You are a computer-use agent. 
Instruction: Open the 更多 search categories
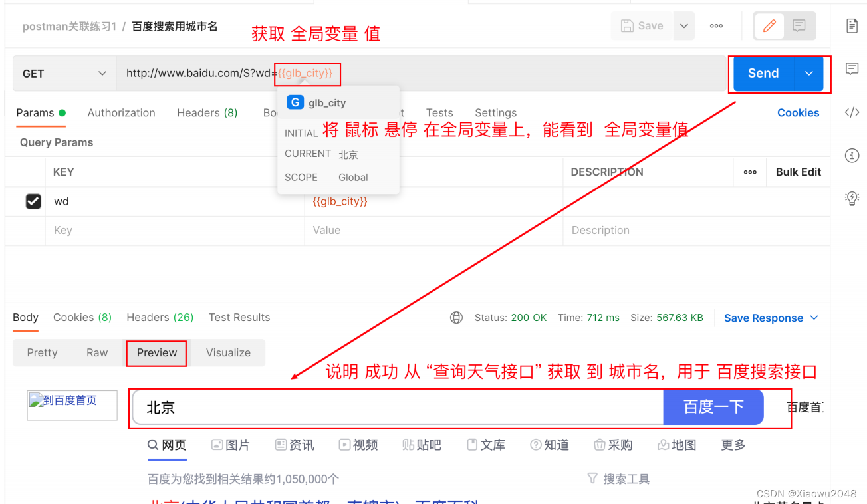click(733, 445)
